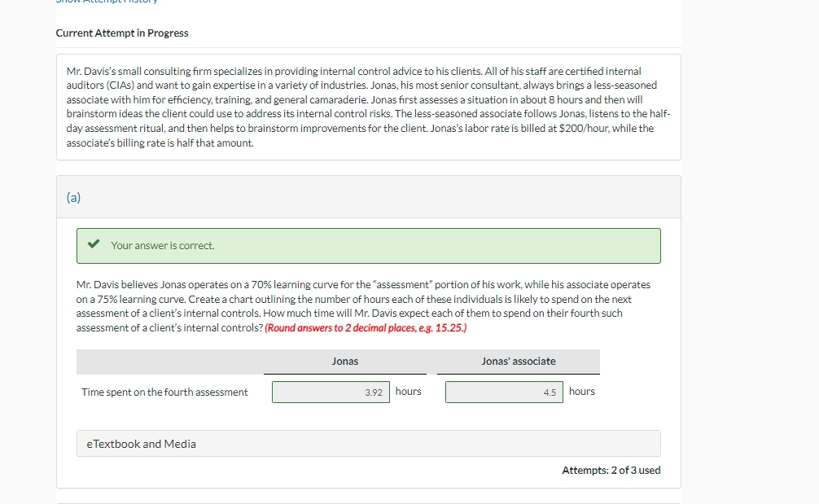Click the (a) blue section label
The width and height of the screenshot is (819, 504).
point(74,196)
